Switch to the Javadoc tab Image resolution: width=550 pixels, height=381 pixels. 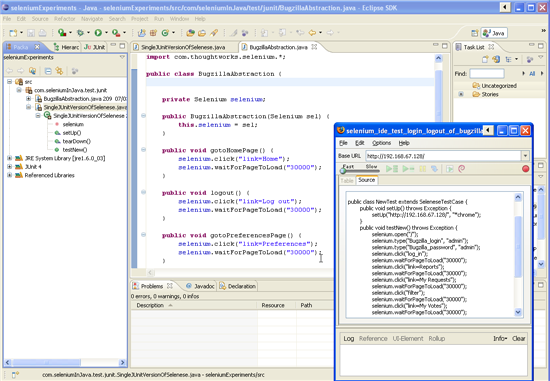[x=200, y=286]
